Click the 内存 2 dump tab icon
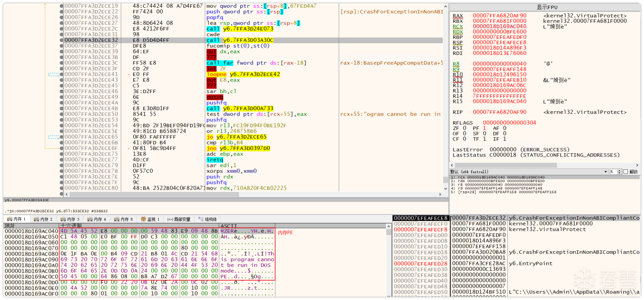 tap(36, 219)
